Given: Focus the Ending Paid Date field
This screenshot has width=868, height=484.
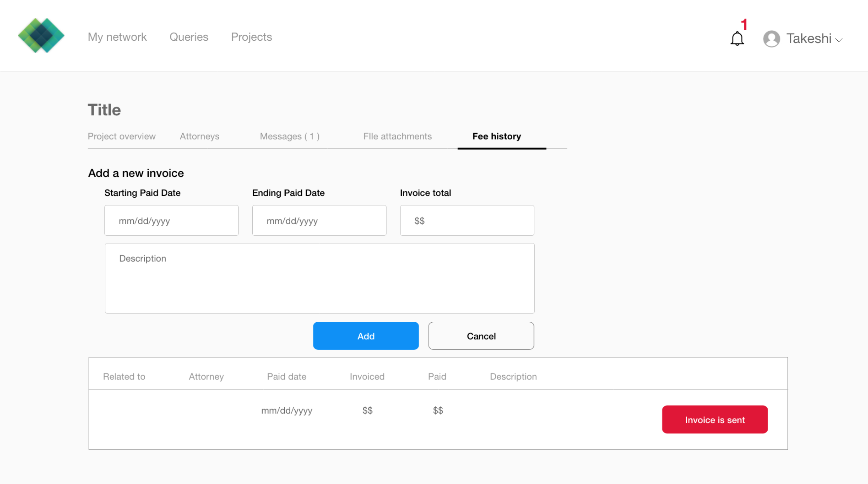Looking at the screenshot, I should point(319,220).
